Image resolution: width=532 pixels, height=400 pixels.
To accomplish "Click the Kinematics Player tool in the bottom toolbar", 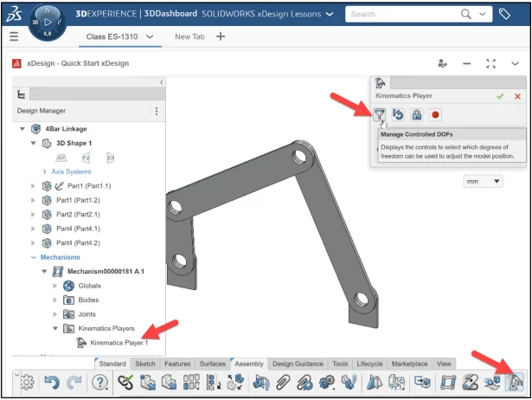I will [516, 381].
